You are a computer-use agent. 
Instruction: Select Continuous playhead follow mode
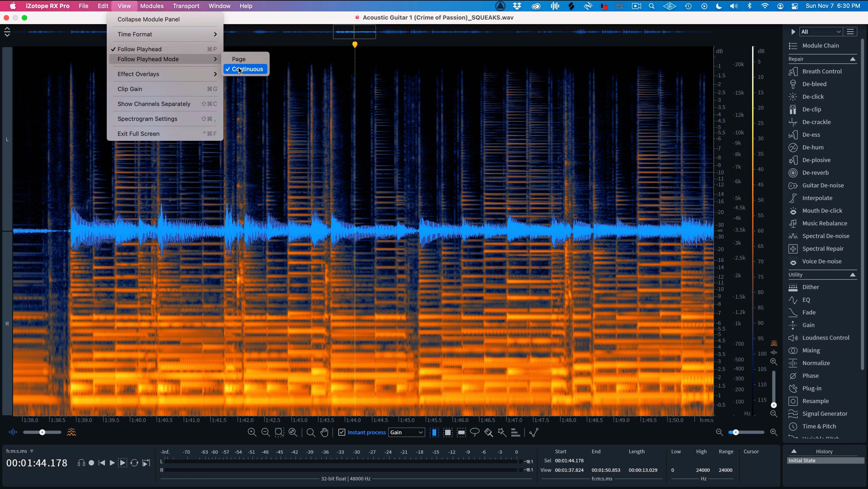tap(247, 68)
